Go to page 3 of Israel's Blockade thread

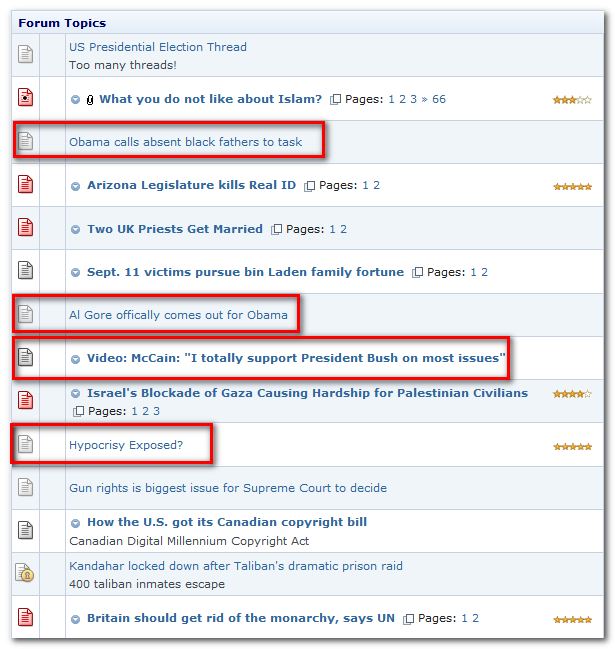click(x=156, y=411)
